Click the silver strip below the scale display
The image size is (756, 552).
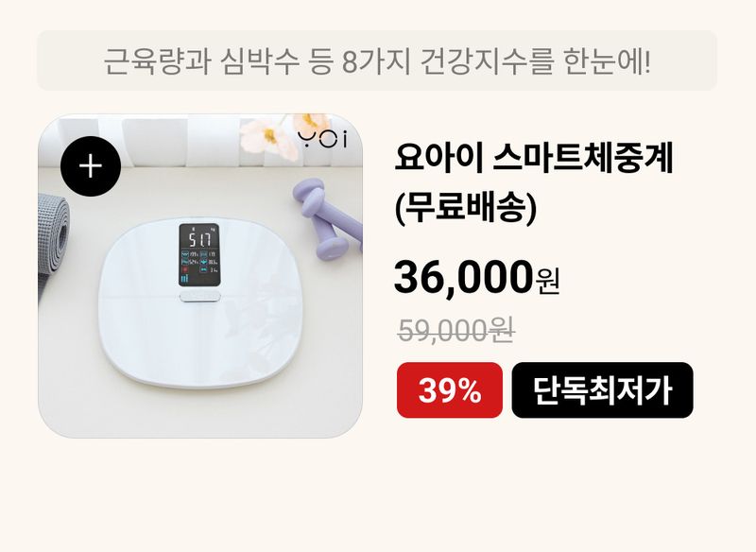click(200, 295)
